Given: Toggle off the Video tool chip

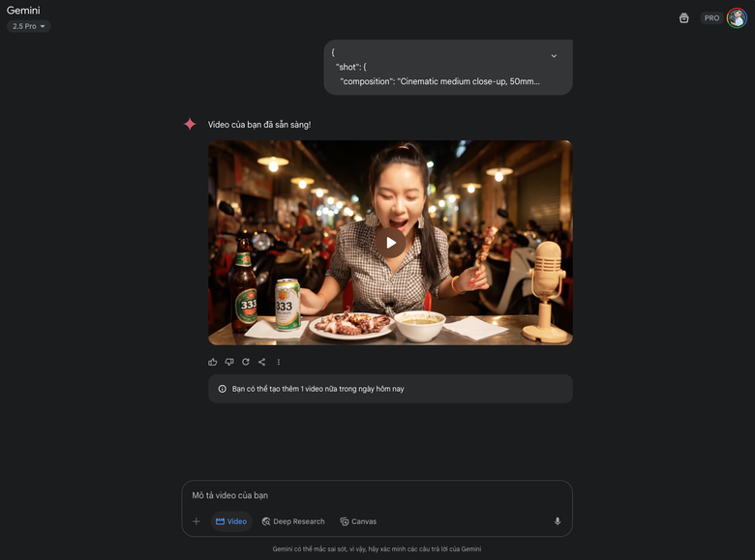Looking at the screenshot, I should pos(231,521).
